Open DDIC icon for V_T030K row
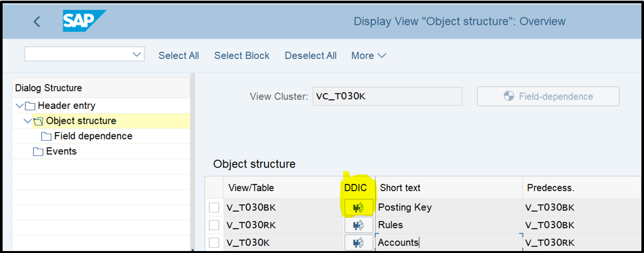644x253 pixels. tap(359, 243)
